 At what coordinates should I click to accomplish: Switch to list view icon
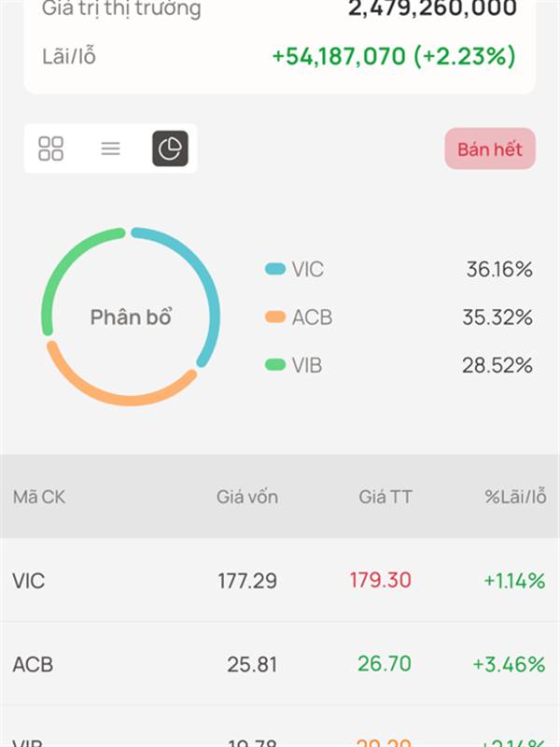coord(110,148)
